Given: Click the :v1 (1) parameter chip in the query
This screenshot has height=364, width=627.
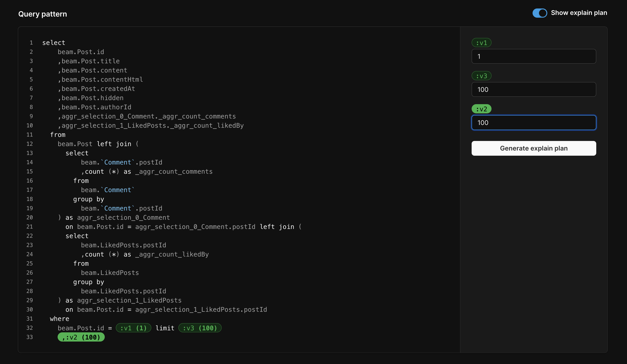Looking at the screenshot, I should point(133,328).
